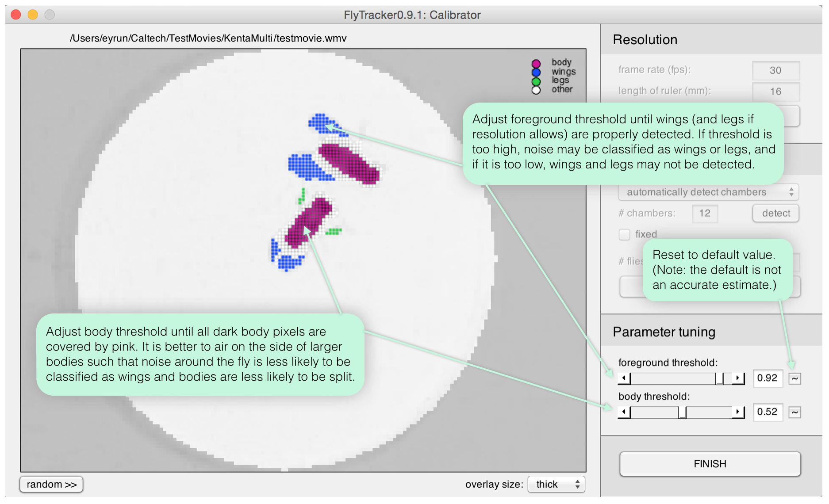Click the frame rate input field
The height and width of the screenshot is (504, 829).
point(775,70)
